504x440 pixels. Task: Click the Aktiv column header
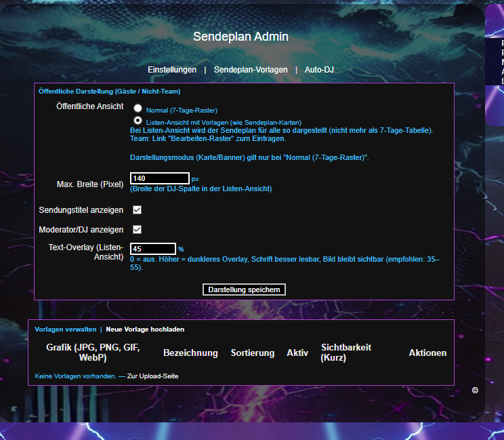click(297, 353)
